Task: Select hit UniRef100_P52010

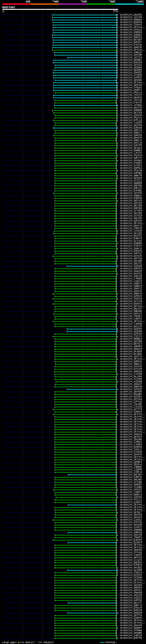Action: click(131, 118)
